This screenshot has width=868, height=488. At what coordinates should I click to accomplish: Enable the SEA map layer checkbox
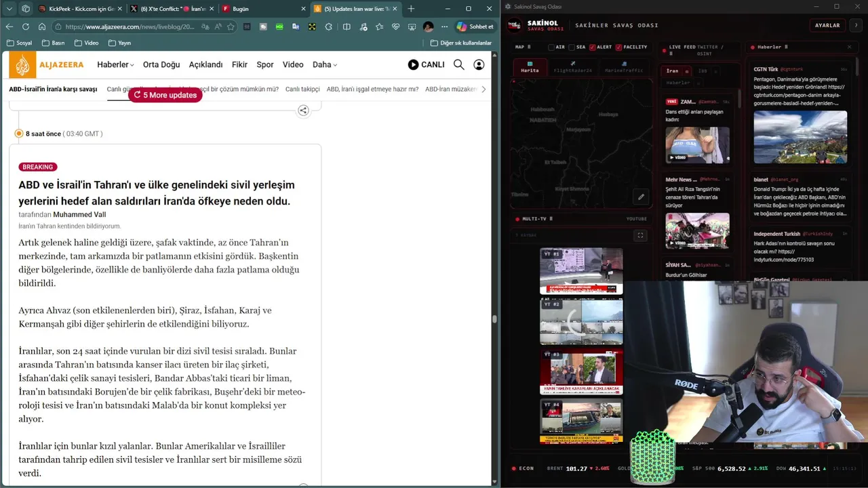(572, 47)
